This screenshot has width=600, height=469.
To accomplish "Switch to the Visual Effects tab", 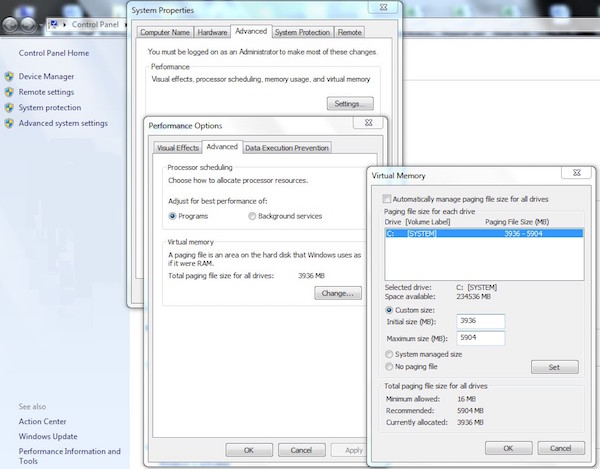I will coord(178,148).
